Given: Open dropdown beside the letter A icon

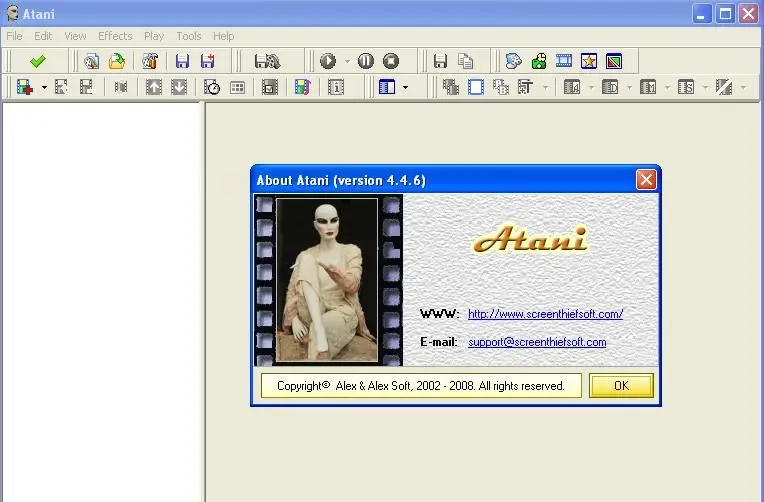Looking at the screenshot, I should pos(592,88).
